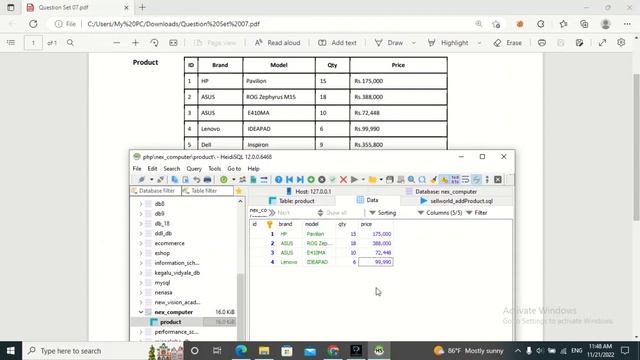Collapse the nex_computer database node

tap(141, 312)
